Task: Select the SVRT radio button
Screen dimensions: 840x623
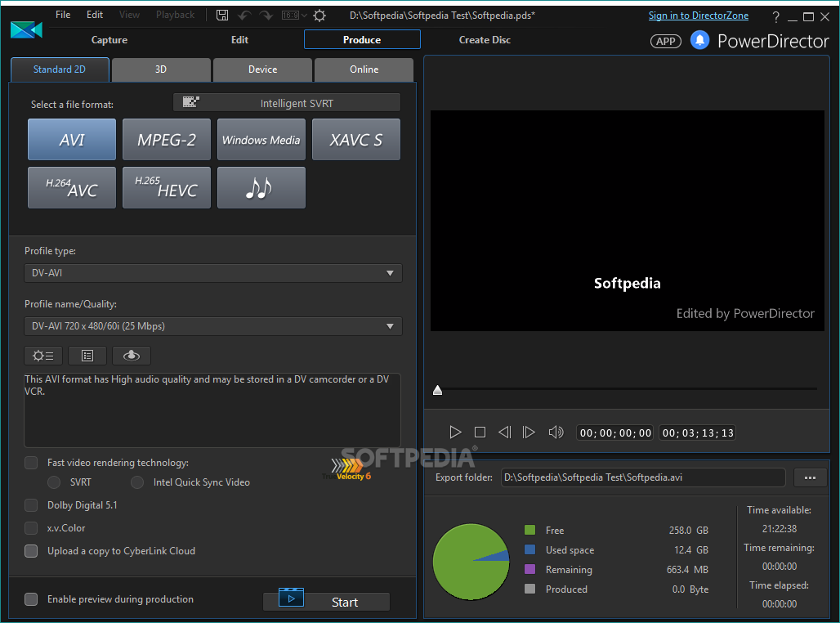Action: [x=54, y=482]
